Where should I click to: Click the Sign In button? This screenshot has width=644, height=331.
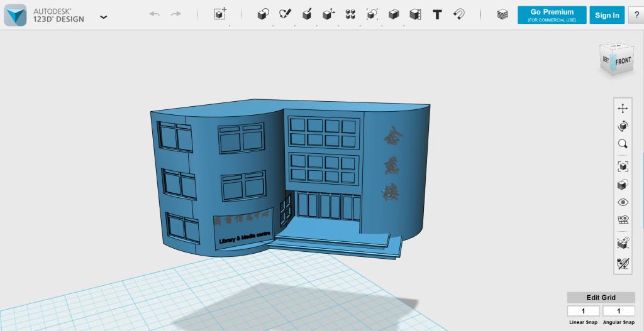(x=607, y=15)
